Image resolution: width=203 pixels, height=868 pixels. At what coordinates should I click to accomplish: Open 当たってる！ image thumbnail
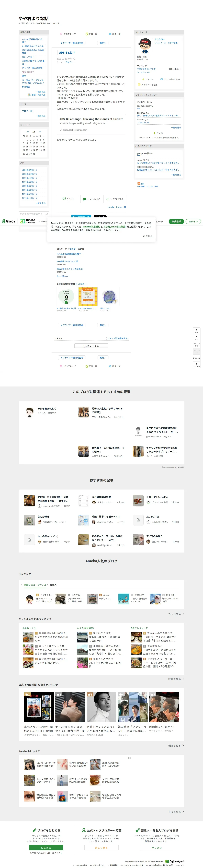[110, 297]
